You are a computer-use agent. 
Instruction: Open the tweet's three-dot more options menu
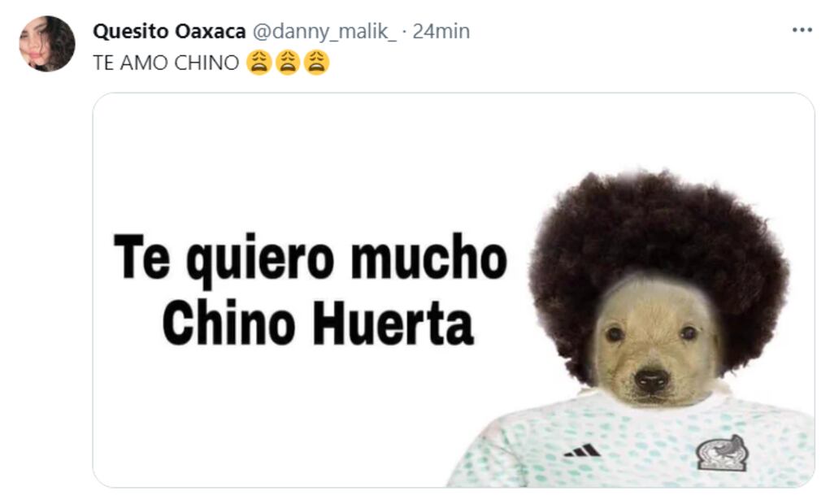802,30
